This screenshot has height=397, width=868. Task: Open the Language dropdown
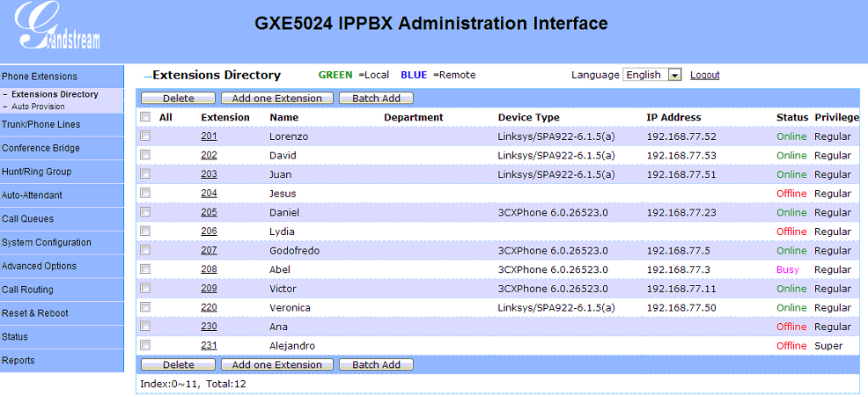pos(652,75)
